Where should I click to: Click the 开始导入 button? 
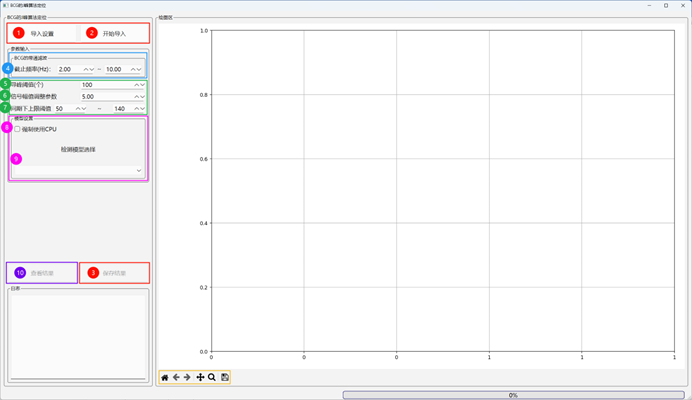[114, 33]
